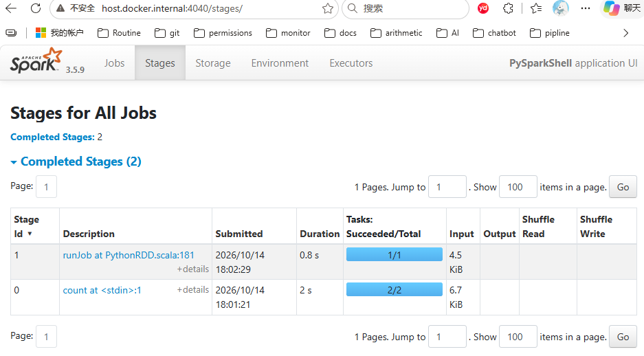Click the bottom Go pagination button

[x=623, y=337]
